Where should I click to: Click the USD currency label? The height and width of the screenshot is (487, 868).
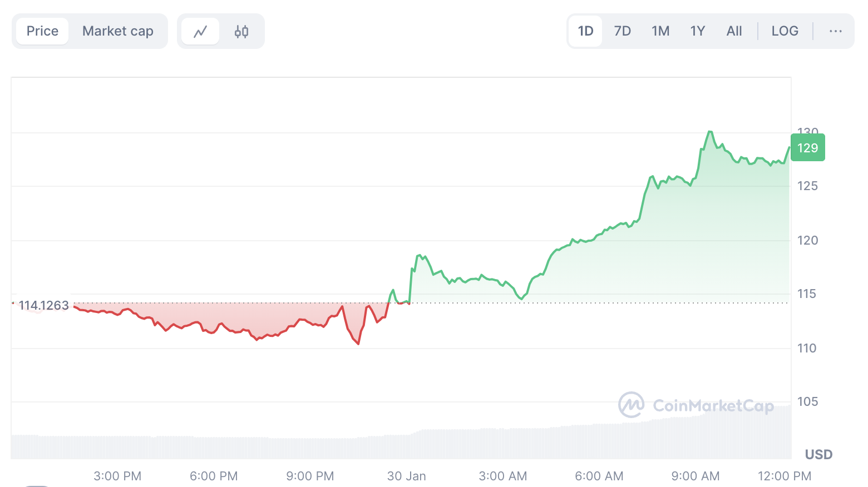pos(818,455)
